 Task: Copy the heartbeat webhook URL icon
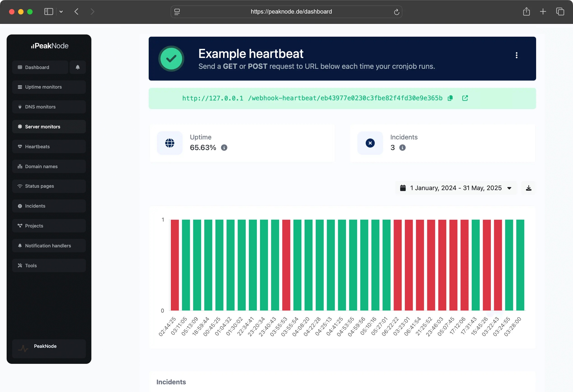pyautogui.click(x=450, y=98)
